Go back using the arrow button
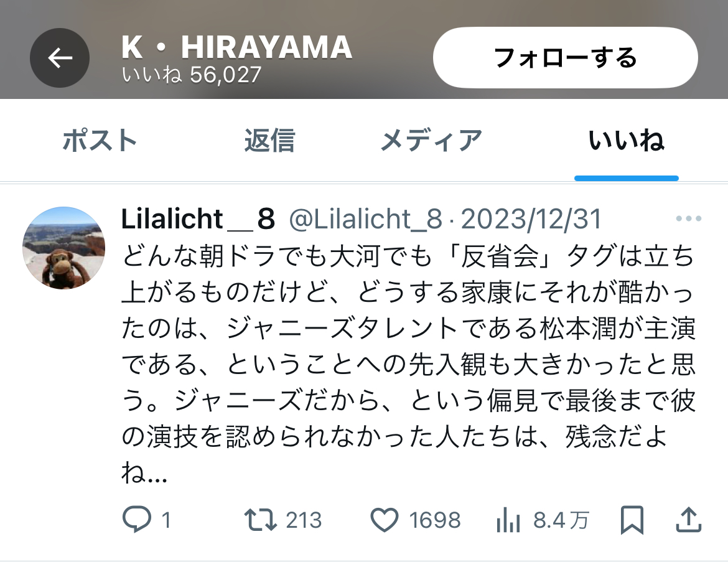This screenshot has width=728, height=562. (x=60, y=58)
